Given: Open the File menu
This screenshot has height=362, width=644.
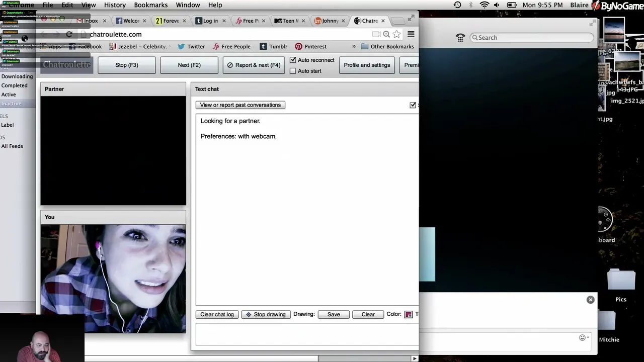Looking at the screenshot, I should point(48,5).
